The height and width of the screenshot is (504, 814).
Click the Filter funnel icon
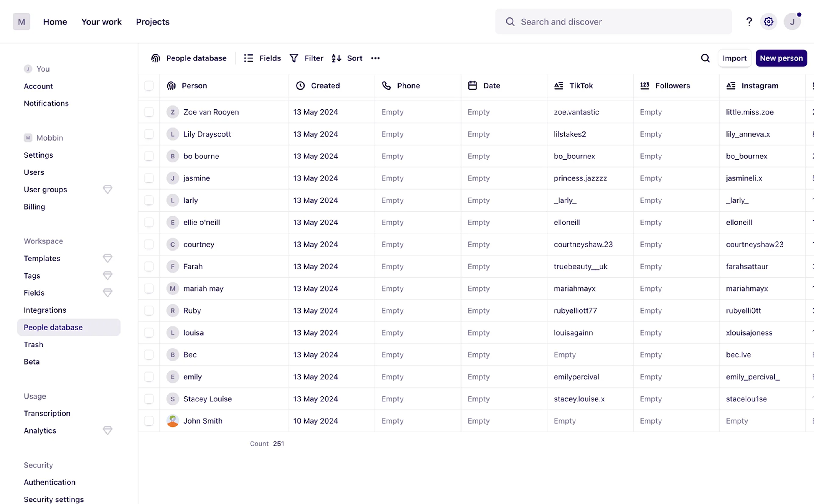click(294, 58)
